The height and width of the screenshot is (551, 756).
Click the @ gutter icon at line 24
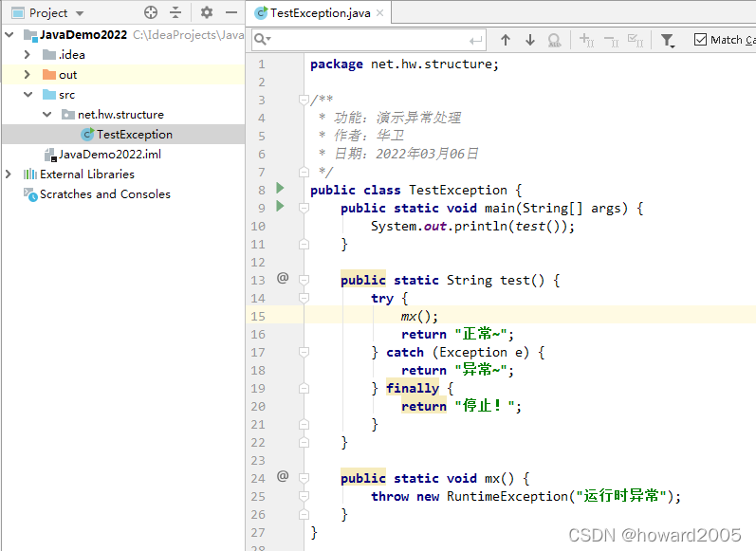pos(283,476)
